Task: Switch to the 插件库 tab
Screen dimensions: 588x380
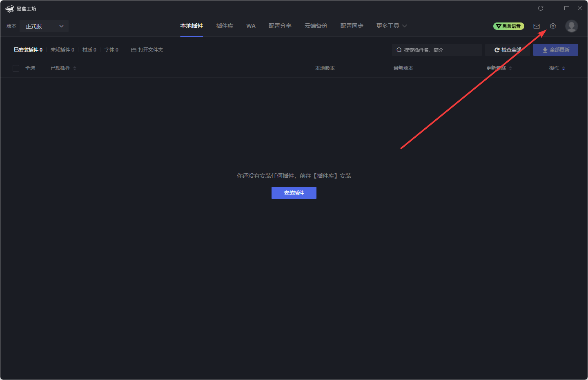Action: pos(225,26)
